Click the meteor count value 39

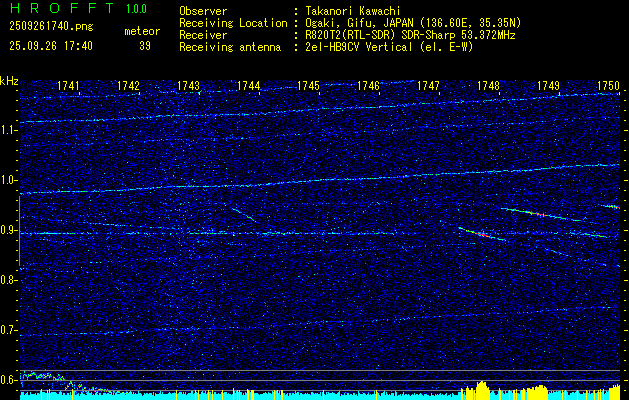click(x=145, y=46)
